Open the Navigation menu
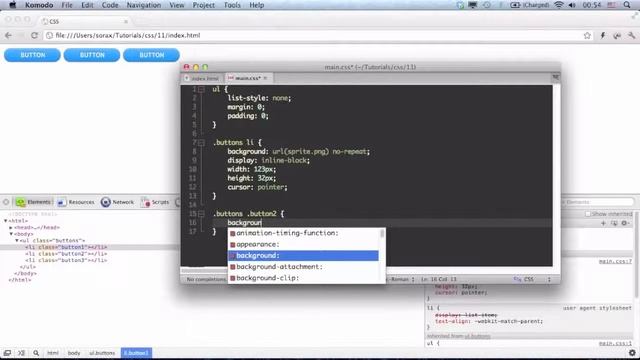 144,5
